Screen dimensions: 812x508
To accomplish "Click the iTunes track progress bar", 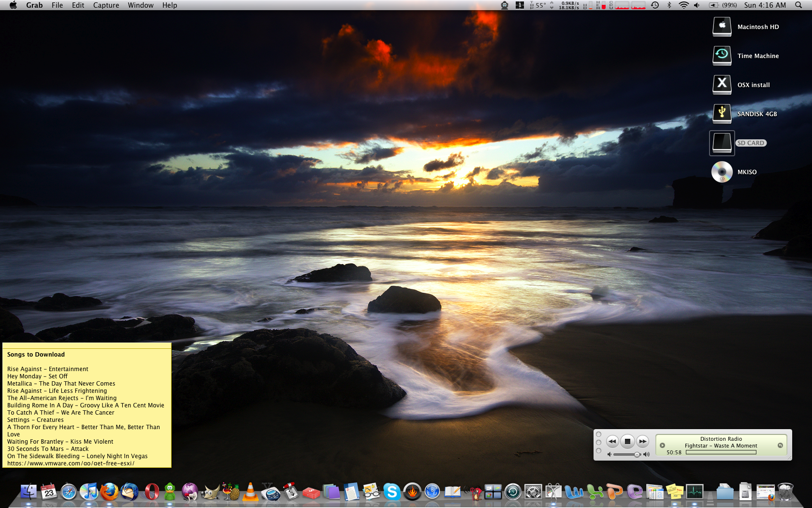I will [x=721, y=452].
